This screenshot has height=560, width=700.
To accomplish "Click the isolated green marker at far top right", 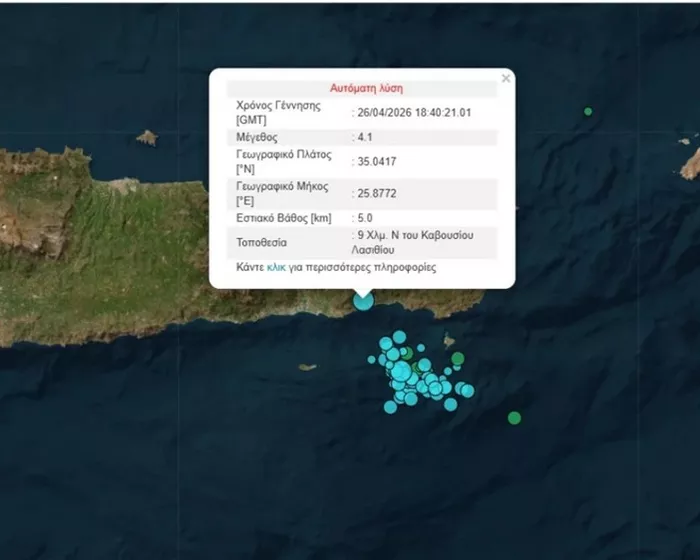I will tap(588, 112).
